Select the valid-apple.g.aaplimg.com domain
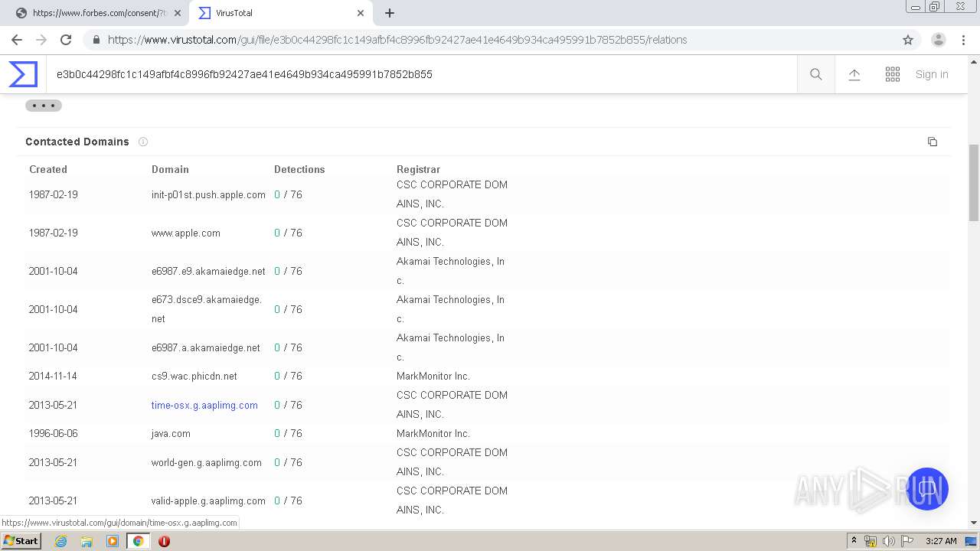 (x=208, y=500)
